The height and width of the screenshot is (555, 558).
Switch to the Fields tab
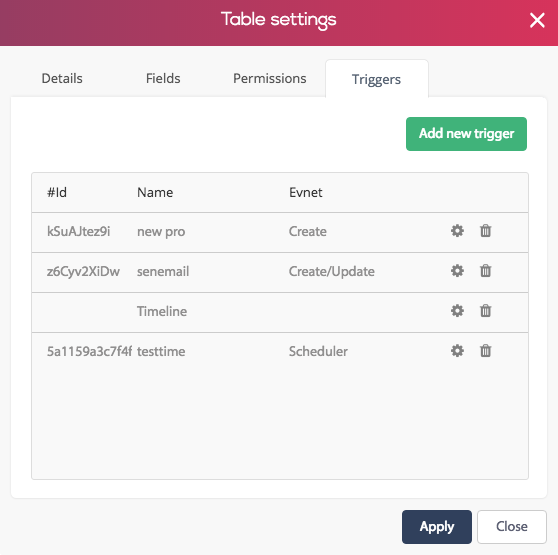click(163, 78)
